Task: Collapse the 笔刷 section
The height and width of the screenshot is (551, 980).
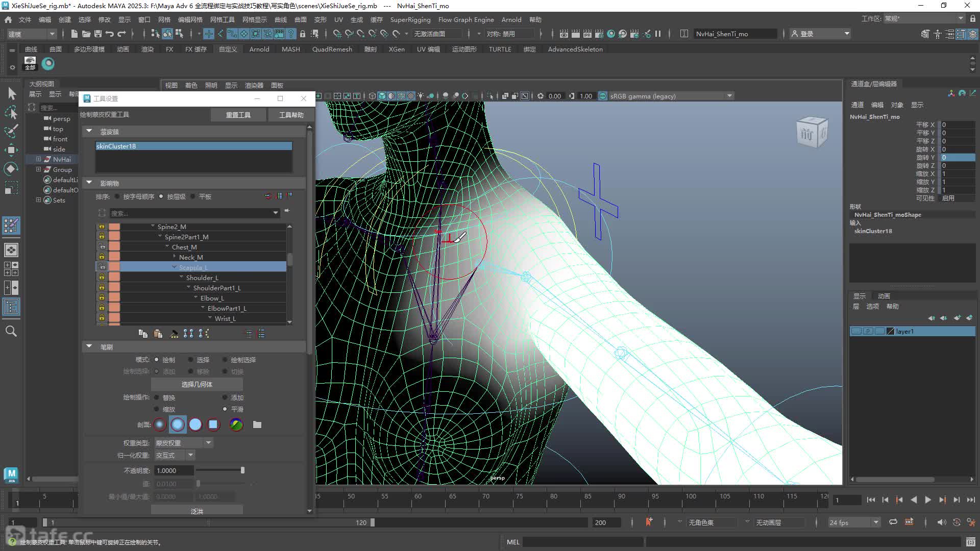Action: click(89, 346)
